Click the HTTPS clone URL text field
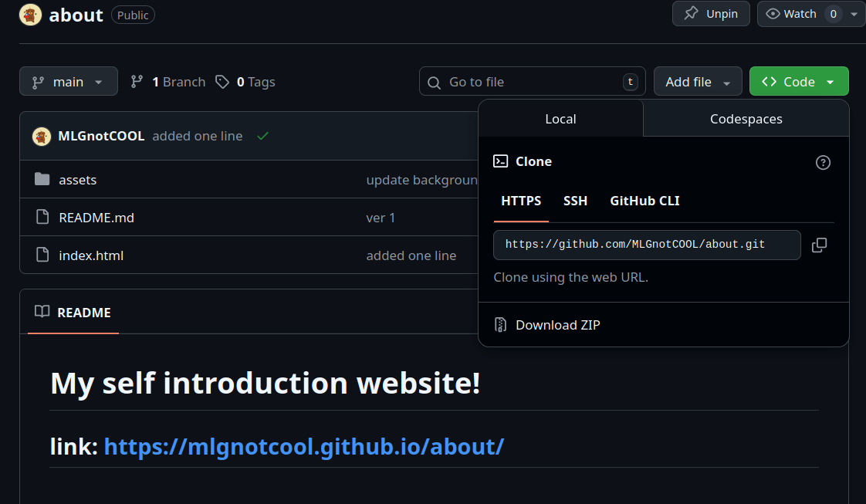 (647, 245)
